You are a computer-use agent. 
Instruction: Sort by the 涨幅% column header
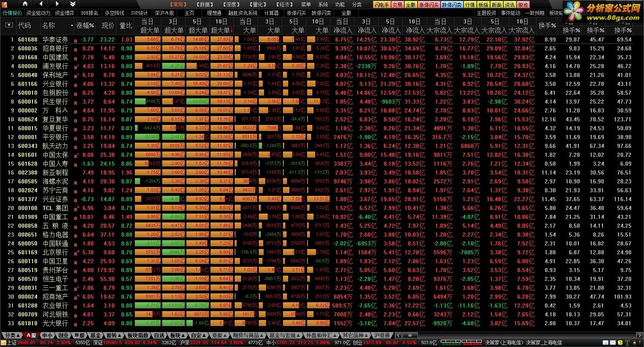point(85,25)
